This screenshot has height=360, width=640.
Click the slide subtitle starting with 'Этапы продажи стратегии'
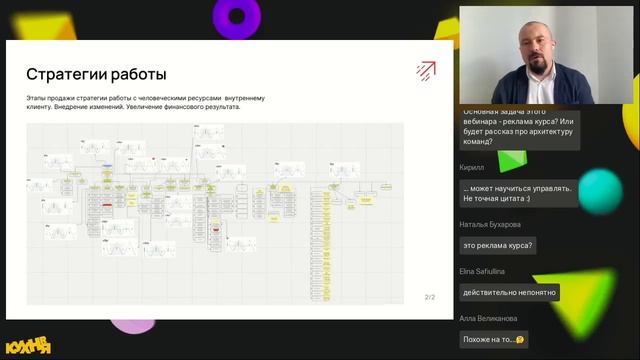(146, 102)
